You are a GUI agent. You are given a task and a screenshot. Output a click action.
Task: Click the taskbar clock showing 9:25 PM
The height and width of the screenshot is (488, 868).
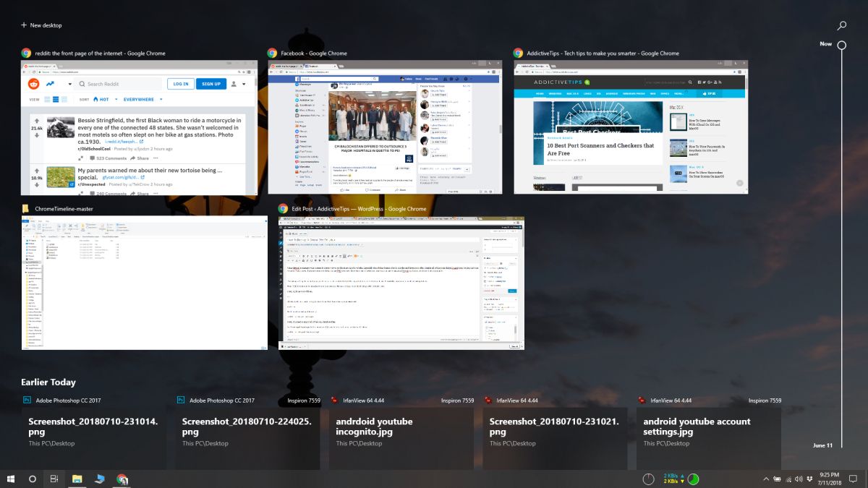(828, 479)
